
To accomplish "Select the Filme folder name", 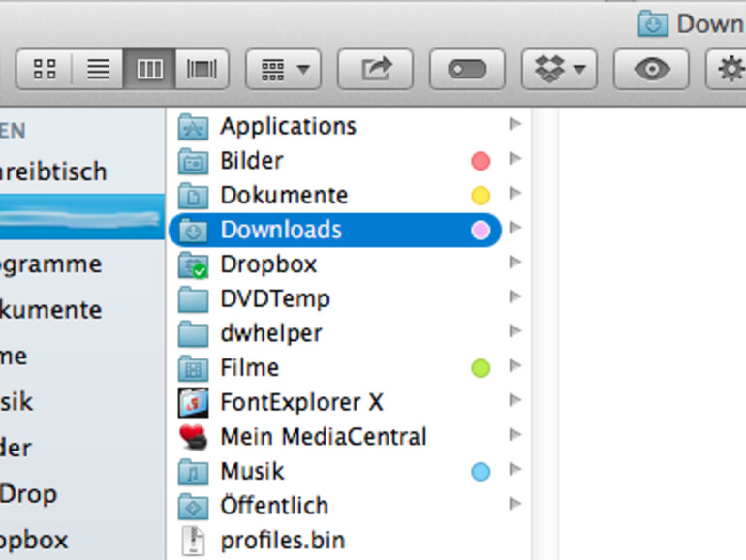I will pos(249,368).
